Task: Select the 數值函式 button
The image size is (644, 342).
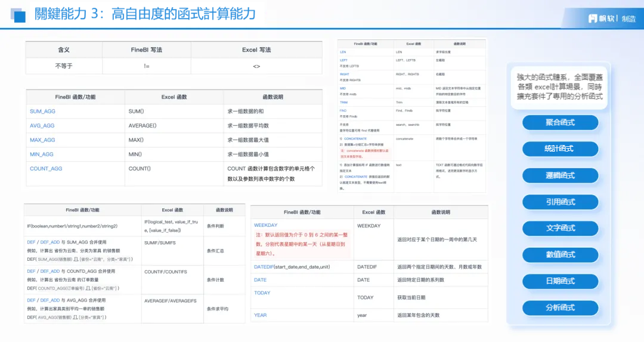Action: 560,255
